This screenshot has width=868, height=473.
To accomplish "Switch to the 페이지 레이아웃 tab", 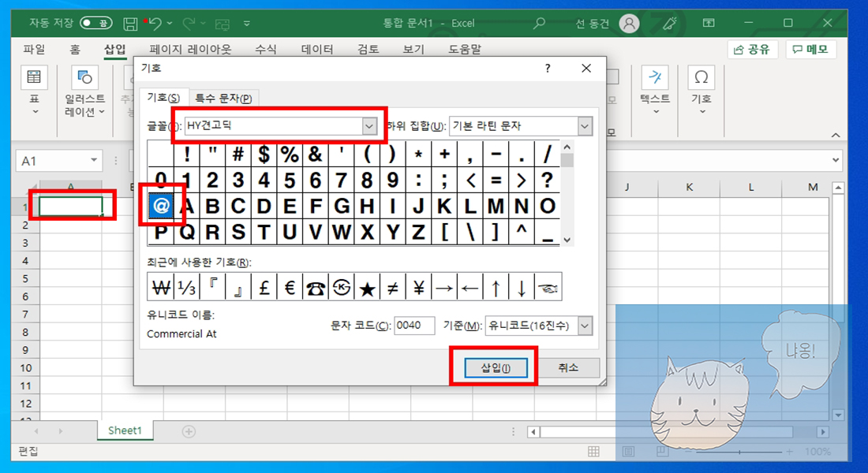I will 190,49.
